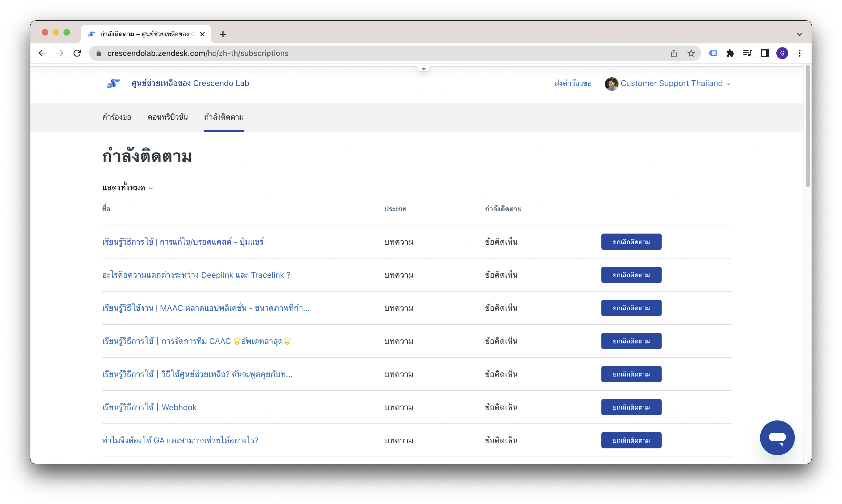Viewport: 842px width, 504px height.
Task: Click ข้อคิดเห็น in the Deeplink row
Action: click(x=501, y=275)
